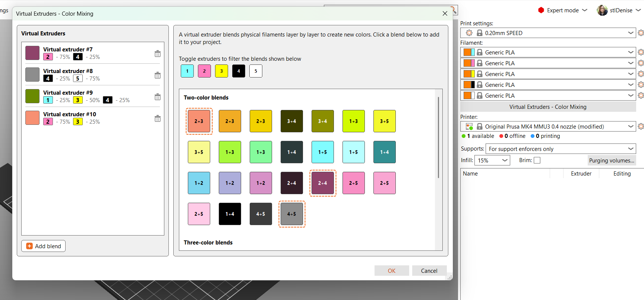Click the Expert mode red hexagon icon
This screenshot has width=644, height=300.
[x=541, y=10]
